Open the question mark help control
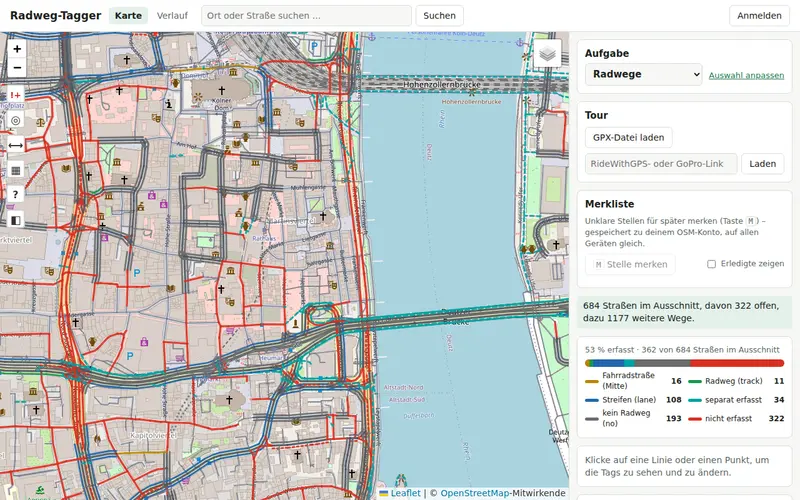 (x=16, y=195)
